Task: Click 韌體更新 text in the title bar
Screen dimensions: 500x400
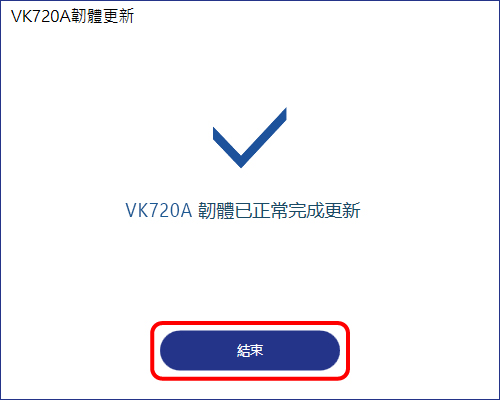Action: (103, 16)
